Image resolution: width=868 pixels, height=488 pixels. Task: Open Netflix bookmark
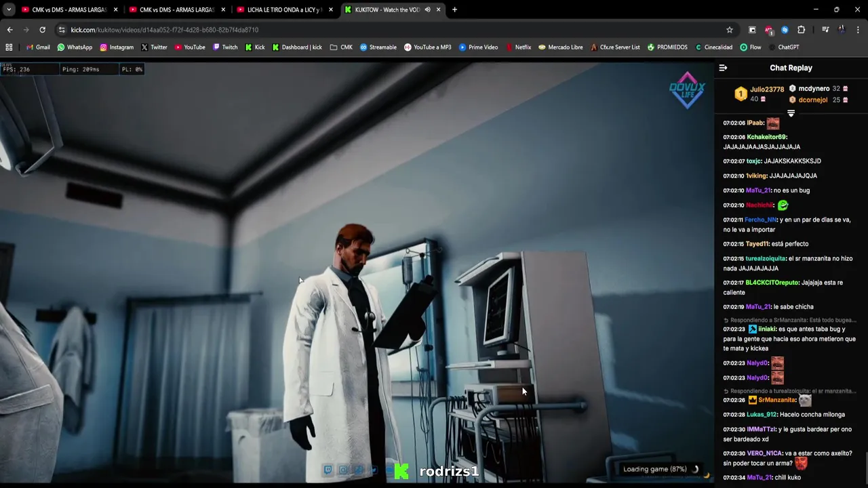tap(518, 47)
